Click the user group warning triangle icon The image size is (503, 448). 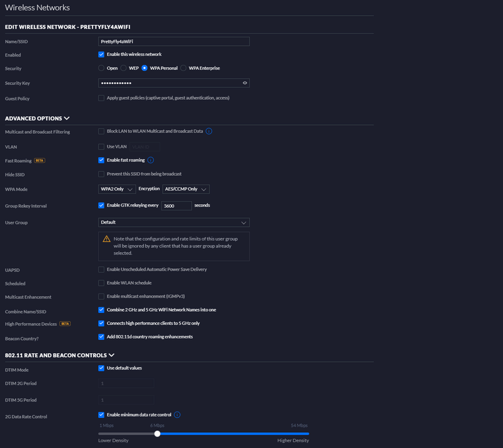(106, 239)
